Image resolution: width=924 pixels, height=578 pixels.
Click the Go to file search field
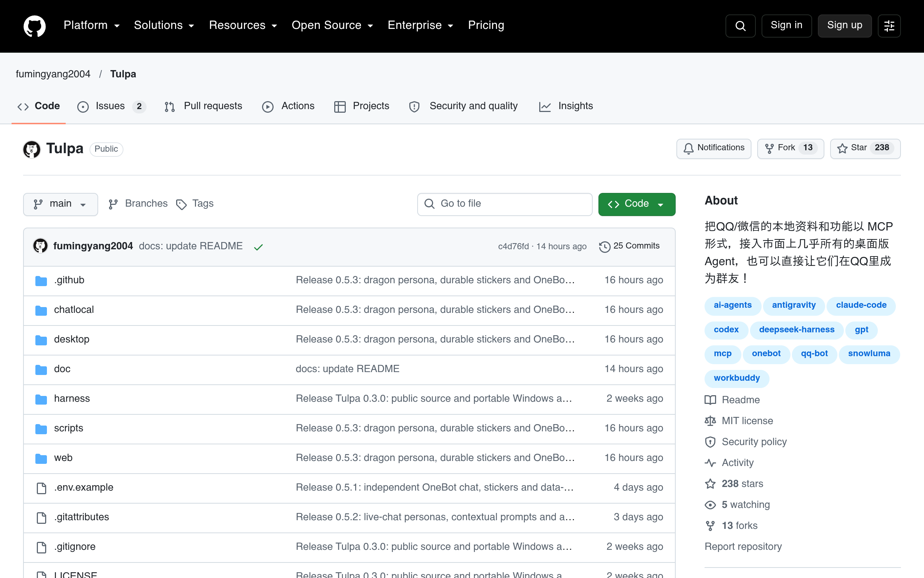[505, 204]
